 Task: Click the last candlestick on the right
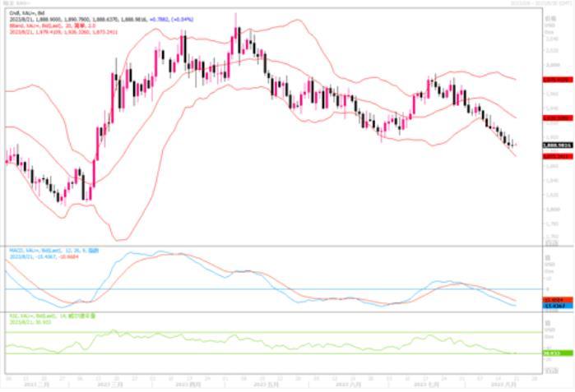point(514,145)
